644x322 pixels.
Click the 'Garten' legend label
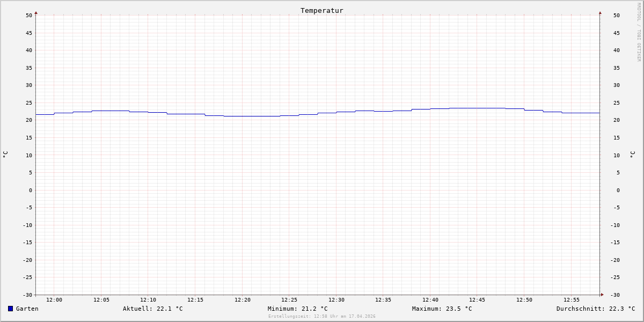pyautogui.click(x=27, y=309)
